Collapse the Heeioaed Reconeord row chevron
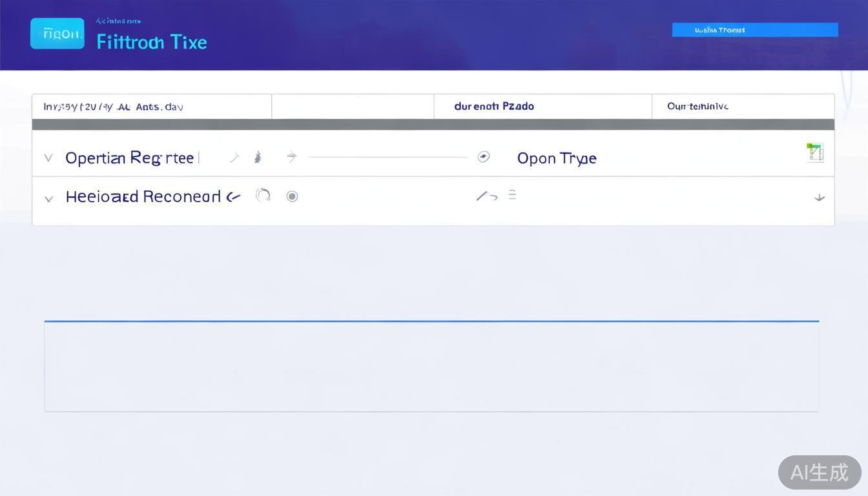This screenshot has width=868, height=496. (x=48, y=198)
